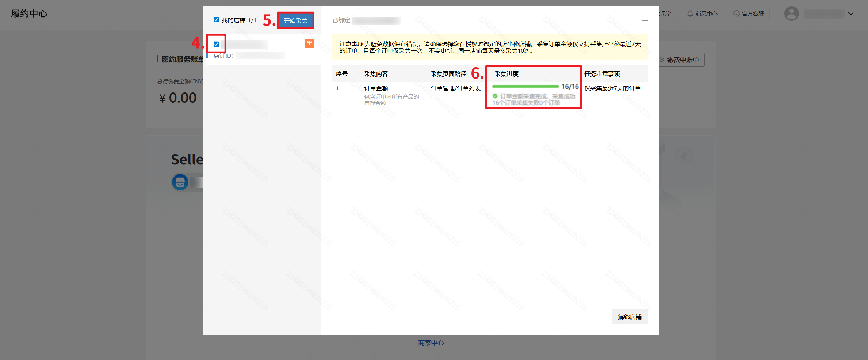Uncheck the individual store checkbox
Image resolution: width=868 pixels, height=360 pixels.
217,44
